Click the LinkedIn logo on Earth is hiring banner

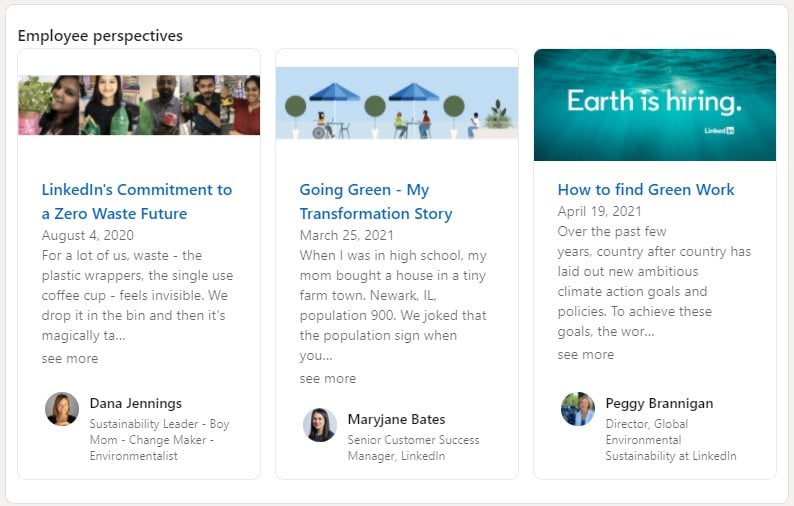719,131
